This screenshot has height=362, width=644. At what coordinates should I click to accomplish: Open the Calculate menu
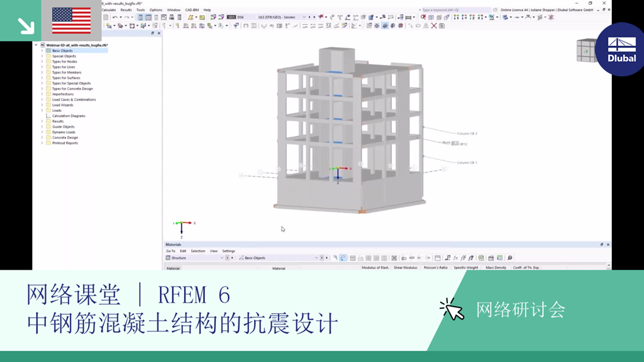coord(108,10)
